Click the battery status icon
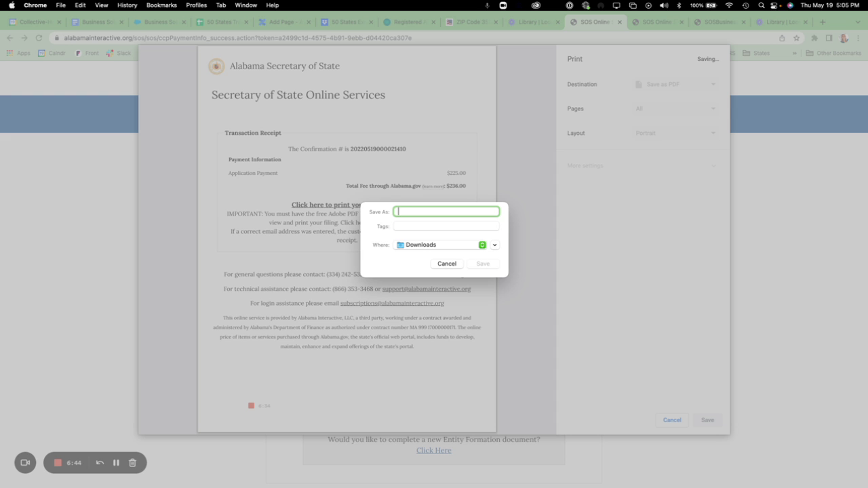868x488 pixels. 712,5
